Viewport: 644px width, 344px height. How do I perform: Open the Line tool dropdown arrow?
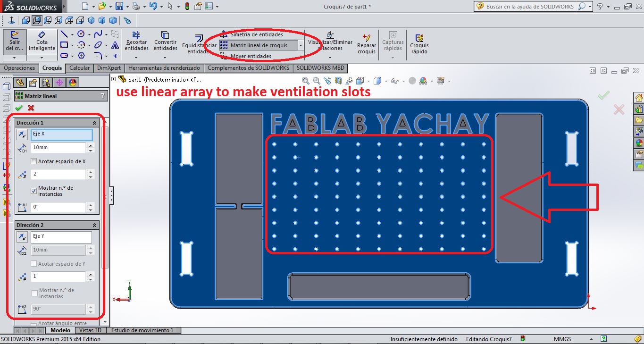[72, 34]
